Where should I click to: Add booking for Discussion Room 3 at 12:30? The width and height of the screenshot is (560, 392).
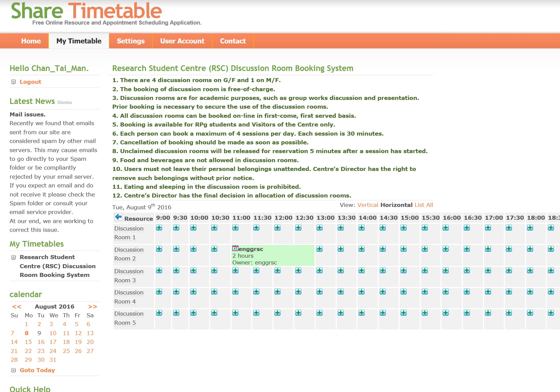point(298,271)
